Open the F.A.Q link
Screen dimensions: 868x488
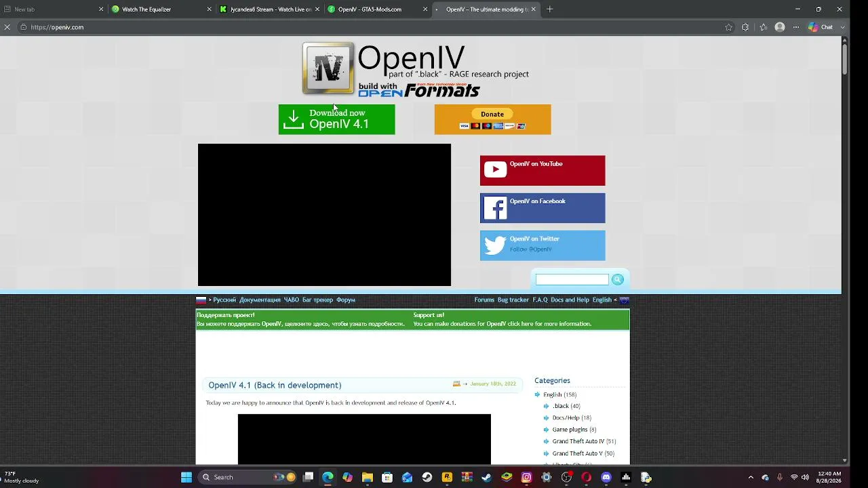pos(540,300)
